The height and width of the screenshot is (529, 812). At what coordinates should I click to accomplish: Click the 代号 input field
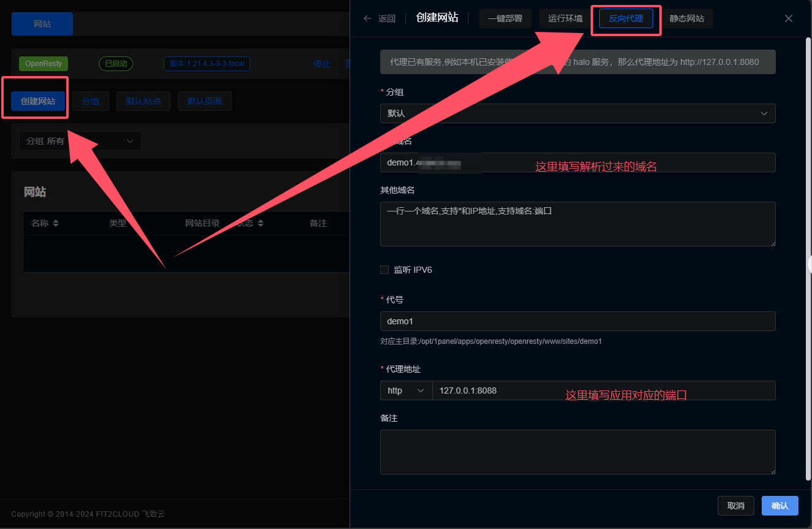coord(577,321)
